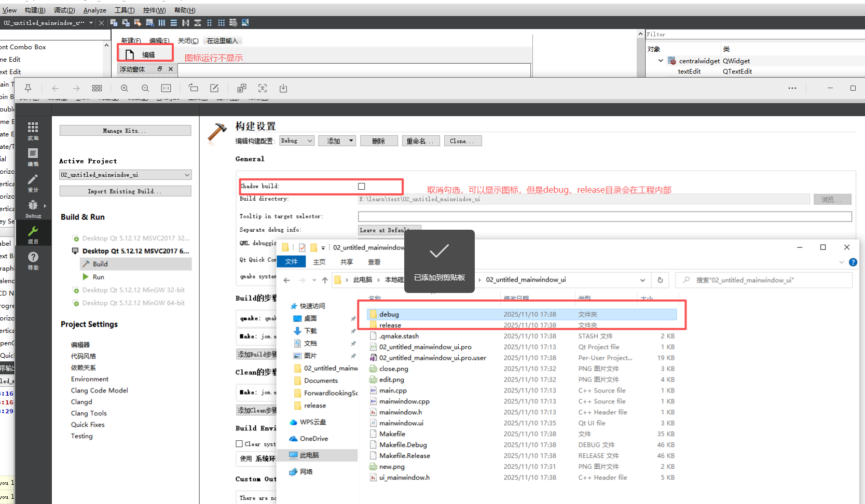This screenshot has height=504, width=865.
Task: Refresh the Explorer folder view
Action: [660, 280]
